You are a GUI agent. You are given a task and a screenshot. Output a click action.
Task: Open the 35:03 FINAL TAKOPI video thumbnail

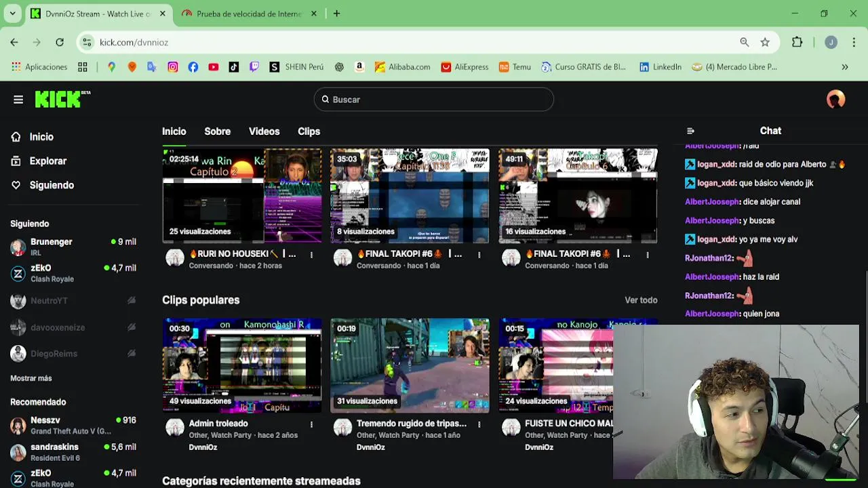pos(410,195)
